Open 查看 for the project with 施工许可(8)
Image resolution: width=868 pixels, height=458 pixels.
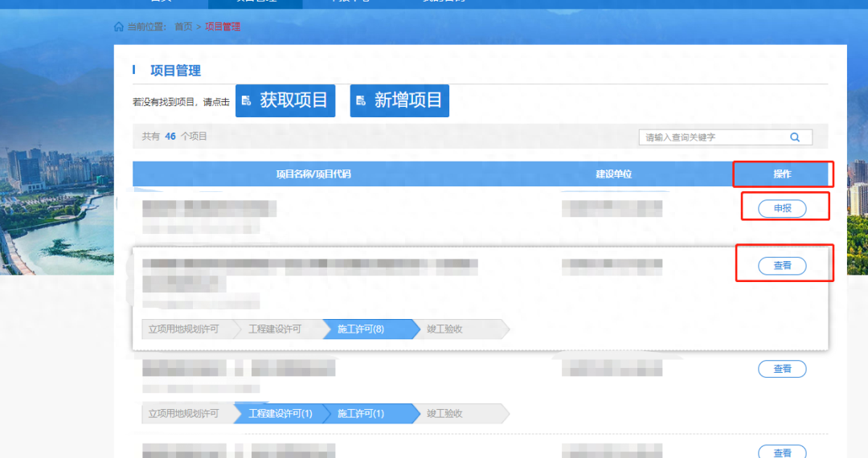[782, 266]
